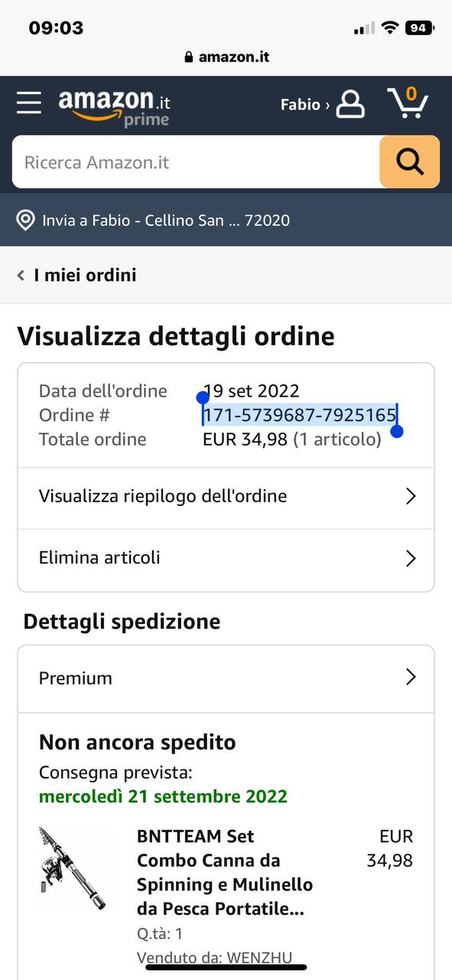This screenshot has width=452, height=980.
Task: Expand Visualizza riepilogo dell'ordine chevron
Action: coord(411,496)
